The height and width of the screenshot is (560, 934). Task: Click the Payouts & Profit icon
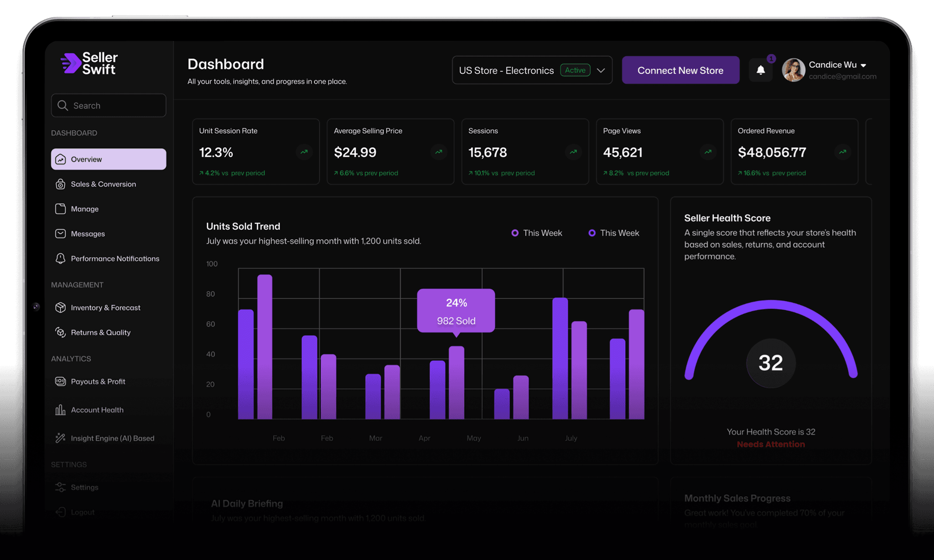[x=60, y=381]
